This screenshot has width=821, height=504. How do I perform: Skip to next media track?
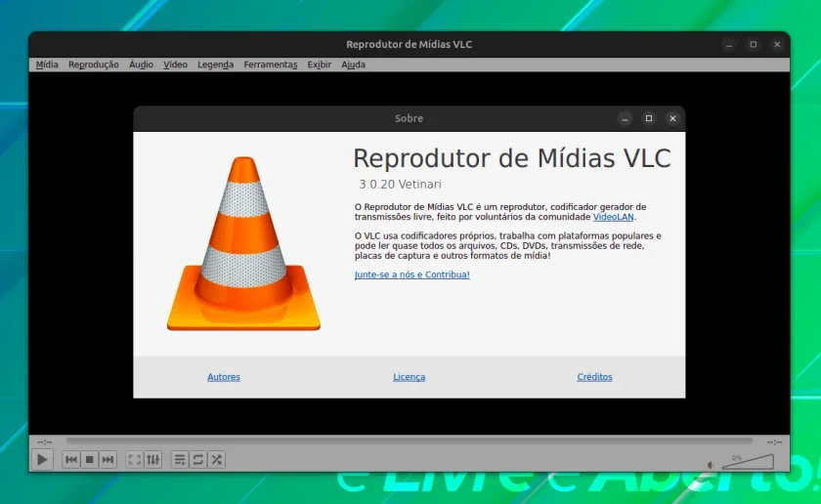pos(108,459)
